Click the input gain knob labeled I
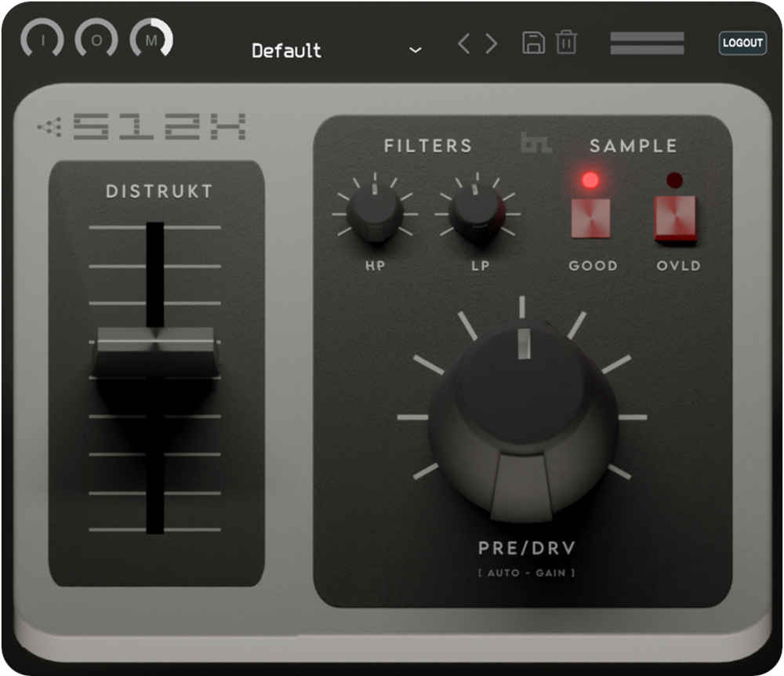The width and height of the screenshot is (784, 676). point(42,39)
